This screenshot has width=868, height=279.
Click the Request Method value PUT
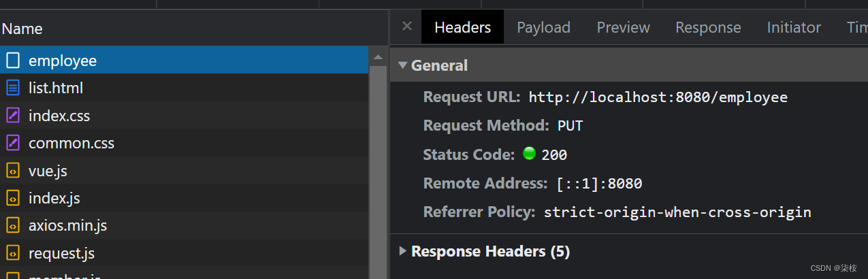click(x=570, y=126)
